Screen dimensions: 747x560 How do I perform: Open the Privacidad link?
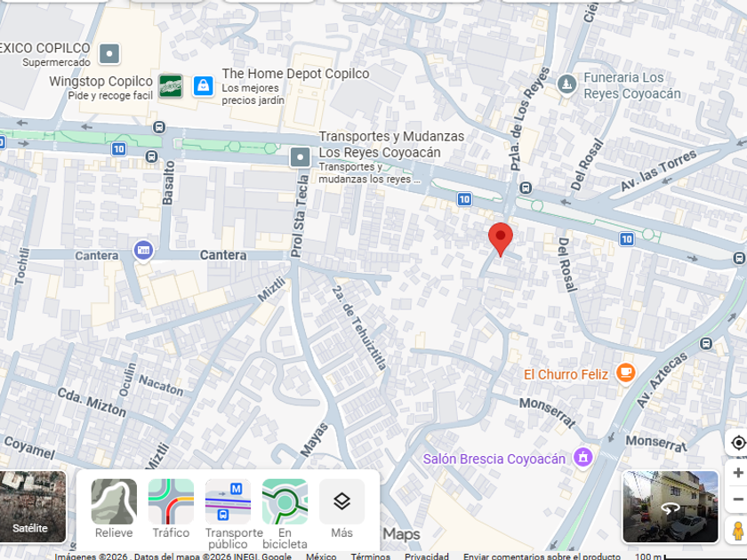(x=427, y=556)
